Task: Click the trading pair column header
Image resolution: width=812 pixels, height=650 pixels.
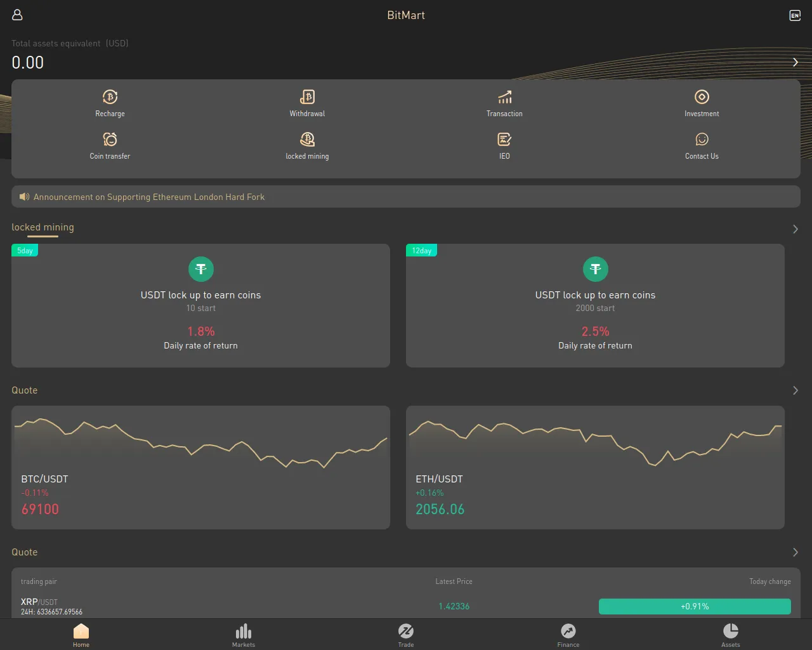Action: point(39,581)
